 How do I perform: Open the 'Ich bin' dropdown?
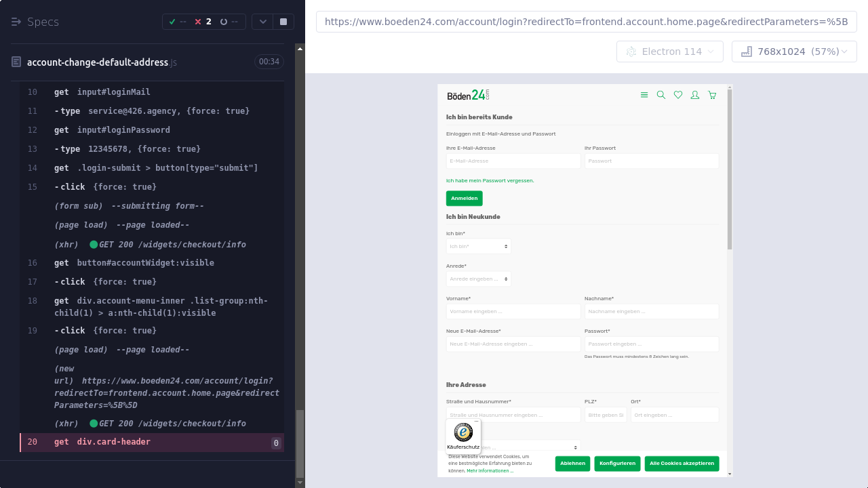[478, 246]
